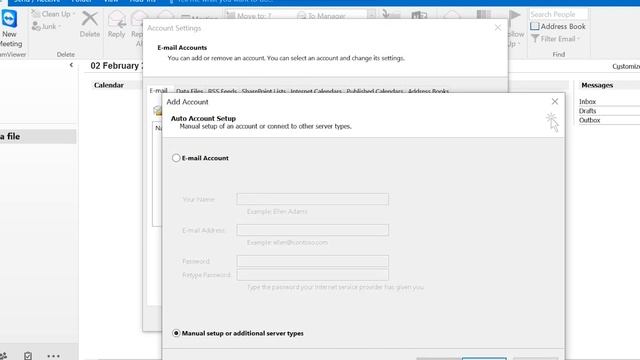
Task: Select Manual setup or additional server types
Action: coord(176,333)
